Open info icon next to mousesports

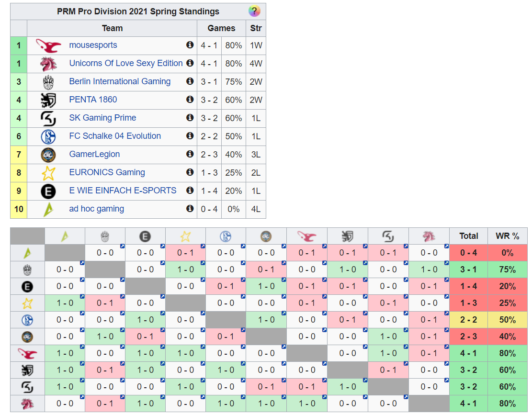(x=190, y=45)
